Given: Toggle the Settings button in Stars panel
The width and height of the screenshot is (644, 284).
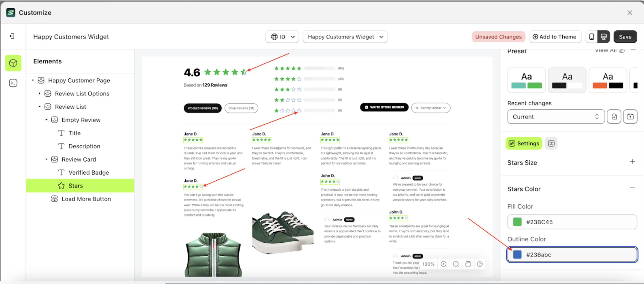Looking at the screenshot, I should [x=524, y=143].
